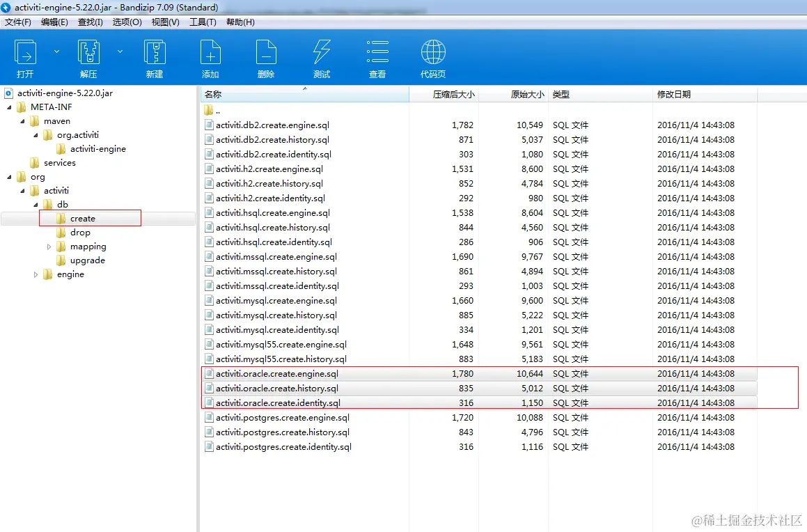Click file icon of activiti.oracle.create.engine.sql
The image size is (807, 532).
coord(209,373)
